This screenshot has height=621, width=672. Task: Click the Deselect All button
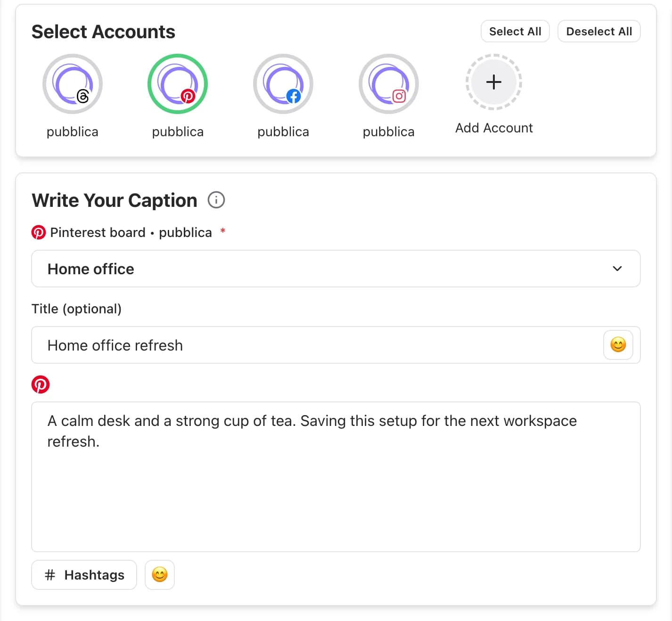click(599, 31)
